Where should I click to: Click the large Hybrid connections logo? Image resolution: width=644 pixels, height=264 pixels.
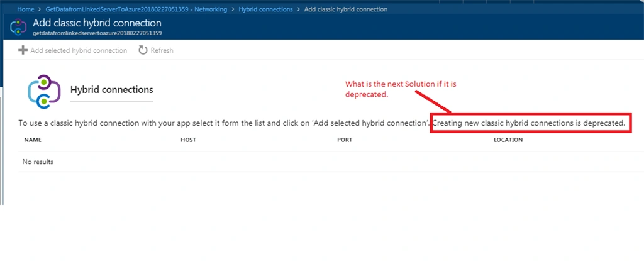tap(45, 92)
